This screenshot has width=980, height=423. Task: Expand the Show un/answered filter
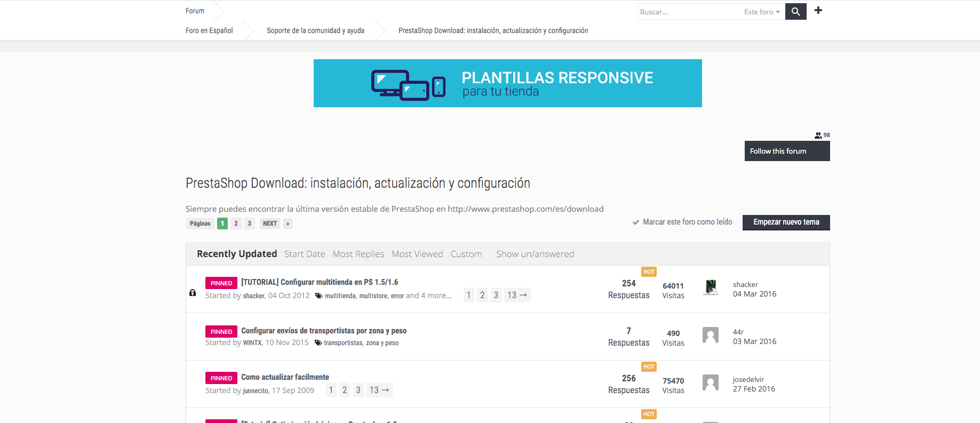pos(538,254)
